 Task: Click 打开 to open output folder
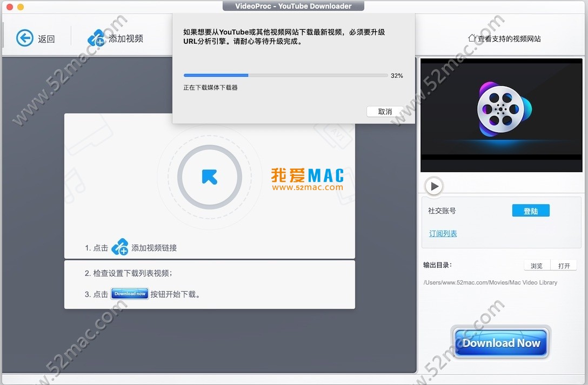(564, 266)
